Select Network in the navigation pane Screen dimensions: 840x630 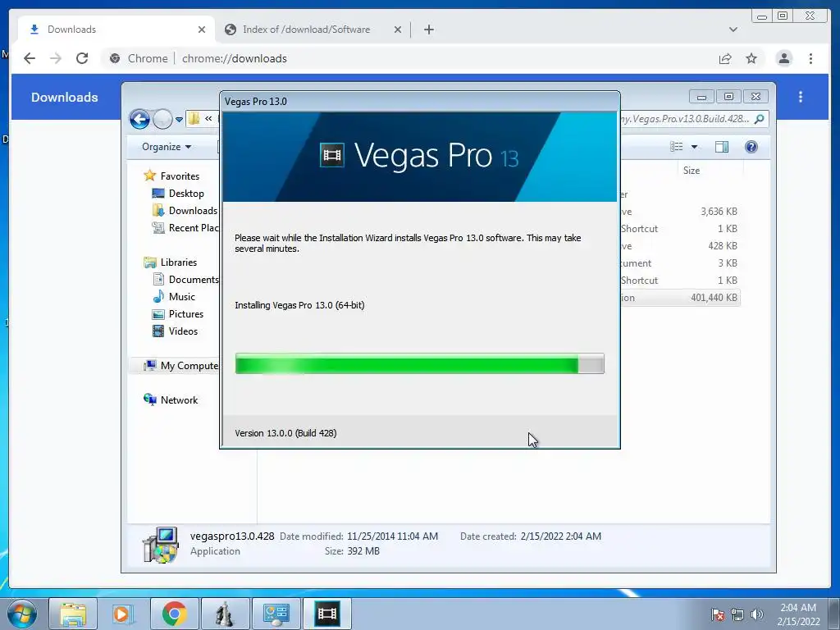[x=179, y=399]
